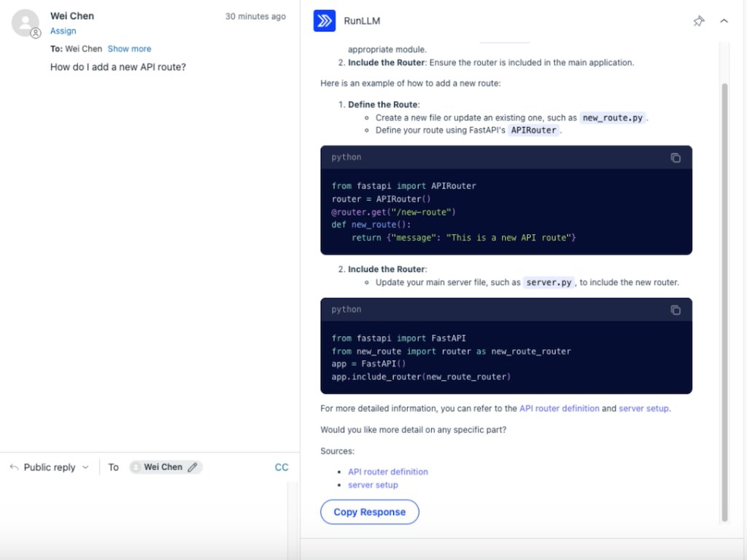Click the Assign link

pos(63,31)
